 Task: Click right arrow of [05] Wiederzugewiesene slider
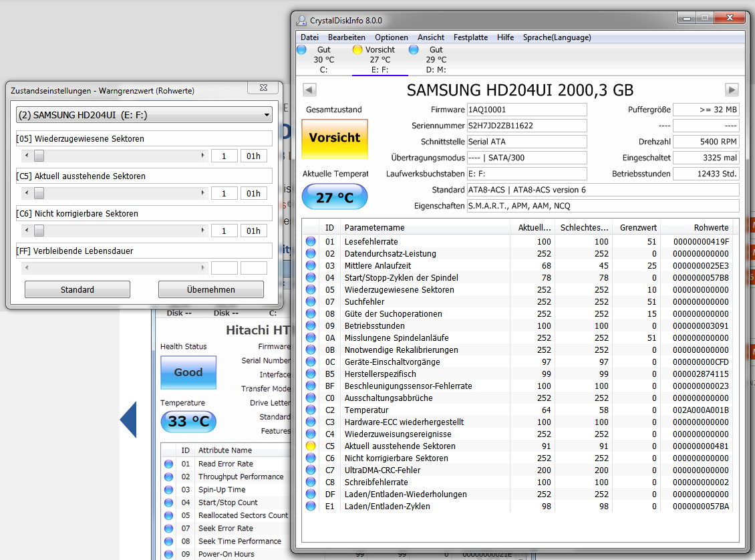click(x=202, y=156)
